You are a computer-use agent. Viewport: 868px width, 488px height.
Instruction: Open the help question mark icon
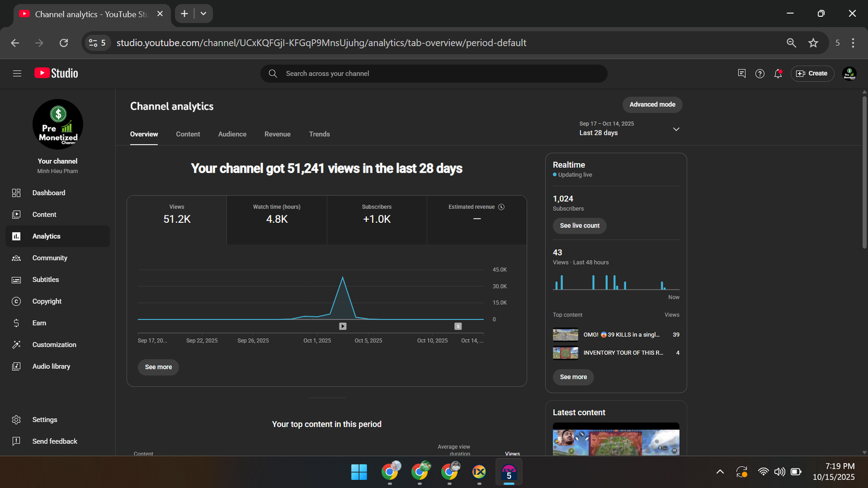click(x=759, y=74)
